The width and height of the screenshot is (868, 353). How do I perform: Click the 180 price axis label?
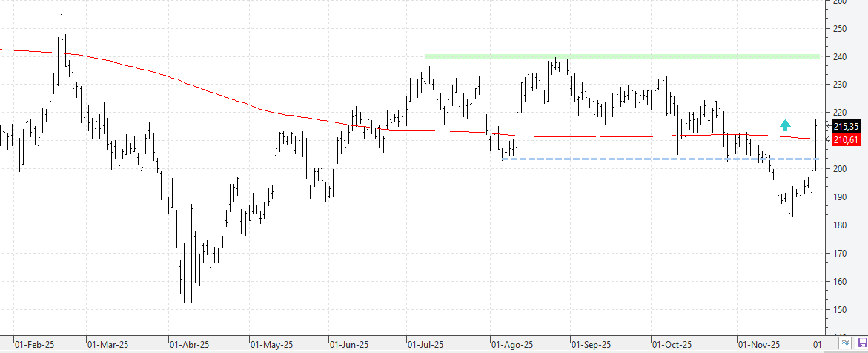839,225
